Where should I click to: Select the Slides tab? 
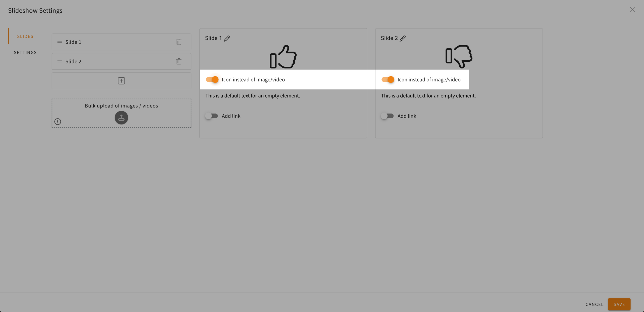coord(25,36)
